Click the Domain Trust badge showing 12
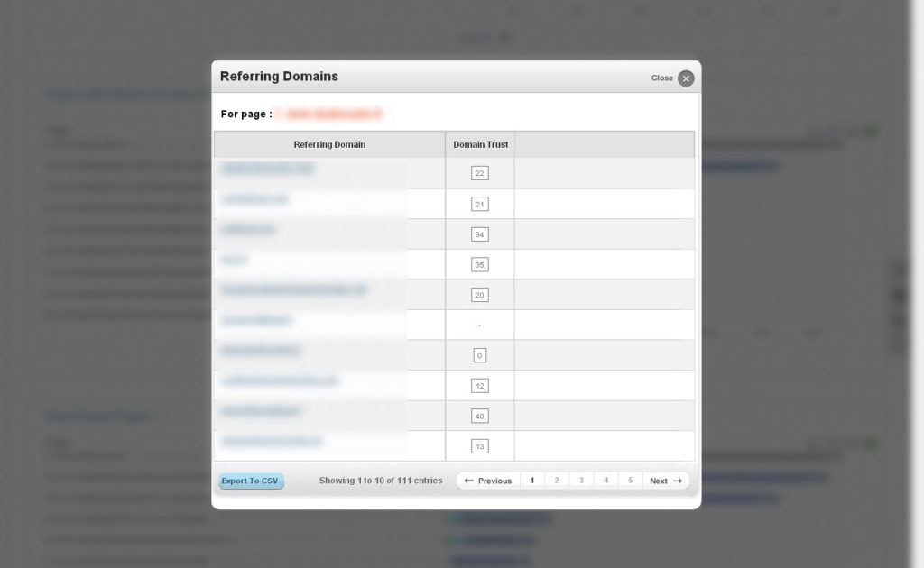The width and height of the screenshot is (924, 568). 480,386
